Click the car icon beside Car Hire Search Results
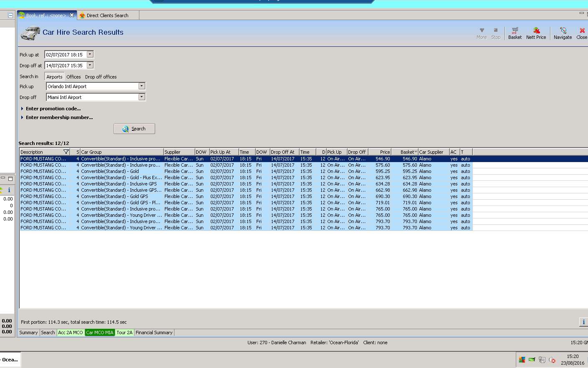Viewport: 588px width, 368px height. [x=30, y=33]
